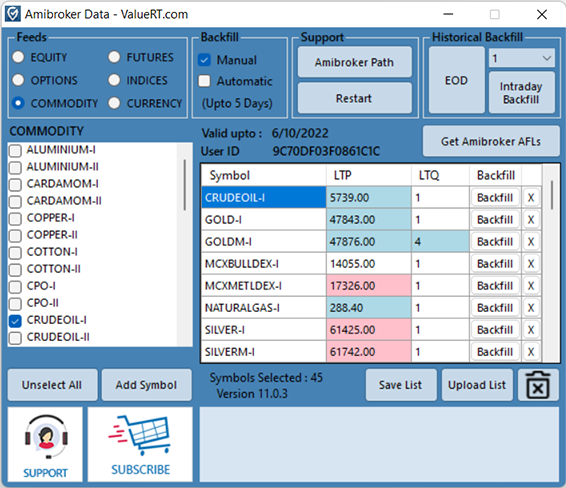The width and height of the screenshot is (566, 488).
Task: Select the INDICES feed radio button
Action: point(114,80)
